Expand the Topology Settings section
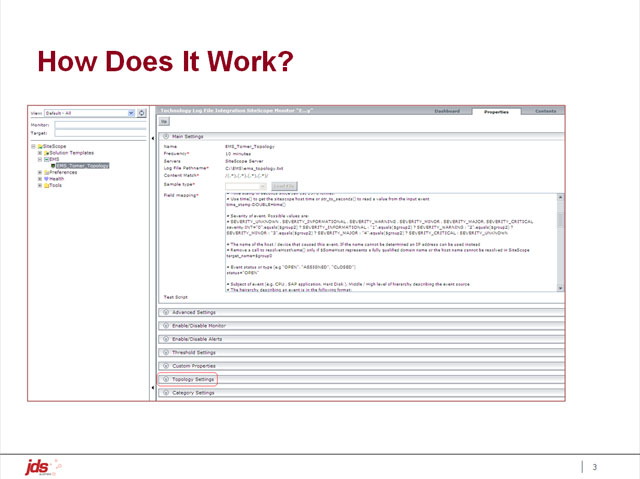The width and height of the screenshot is (640, 479). pyautogui.click(x=166, y=379)
